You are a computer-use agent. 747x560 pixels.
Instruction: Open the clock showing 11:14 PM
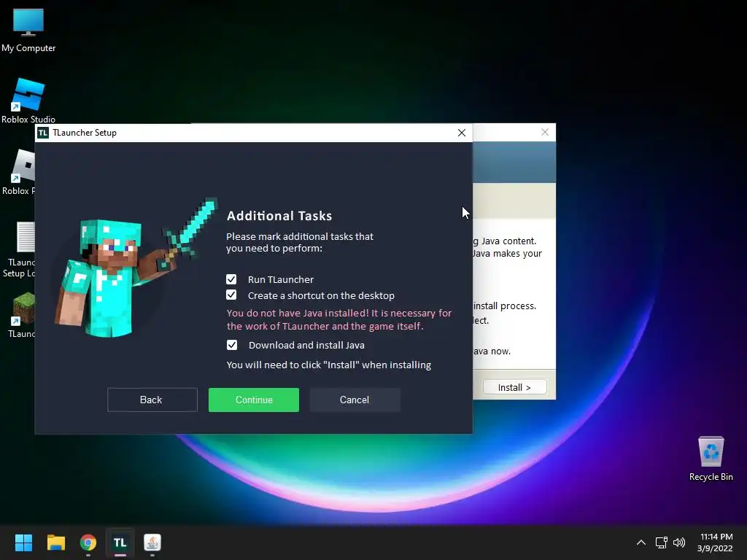[715, 542]
